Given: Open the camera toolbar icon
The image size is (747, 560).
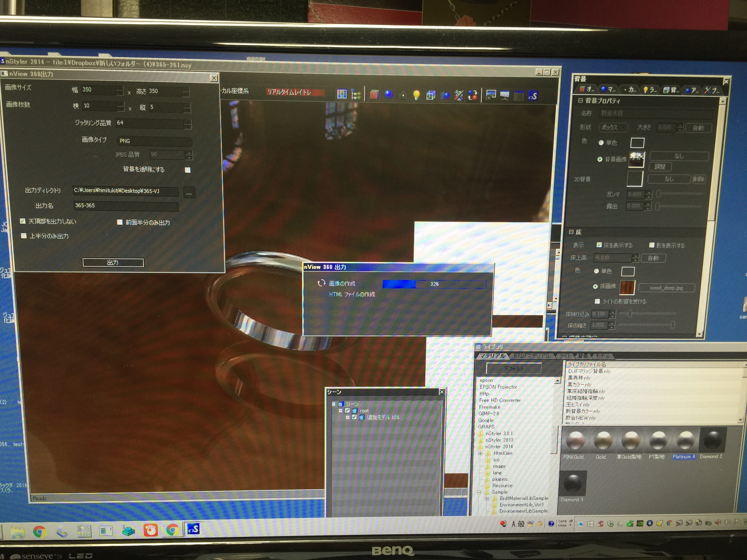Looking at the screenshot, I should (x=403, y=95).
